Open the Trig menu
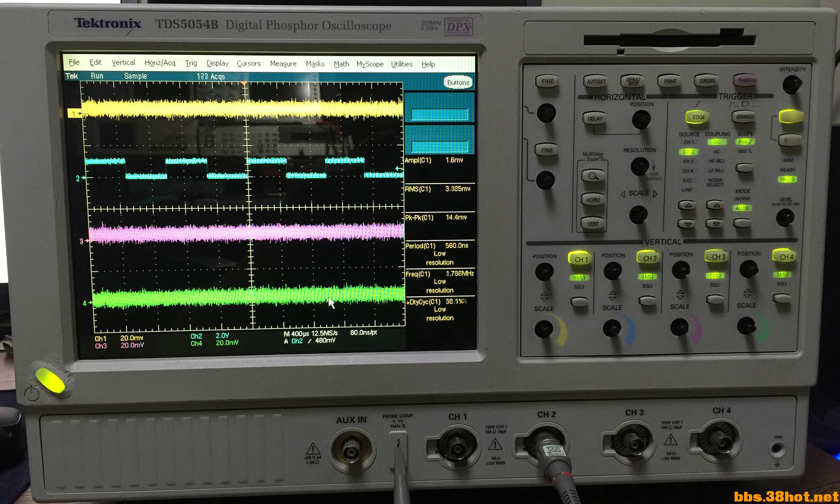Image resolution: width=840 pixels, height=504 pixels. (191, 63)
